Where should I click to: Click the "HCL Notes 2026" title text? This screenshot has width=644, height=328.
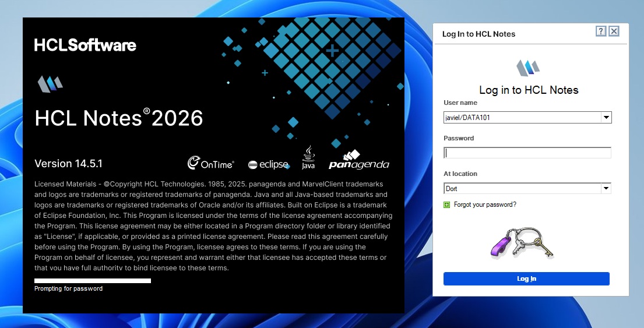coord(119,118)
